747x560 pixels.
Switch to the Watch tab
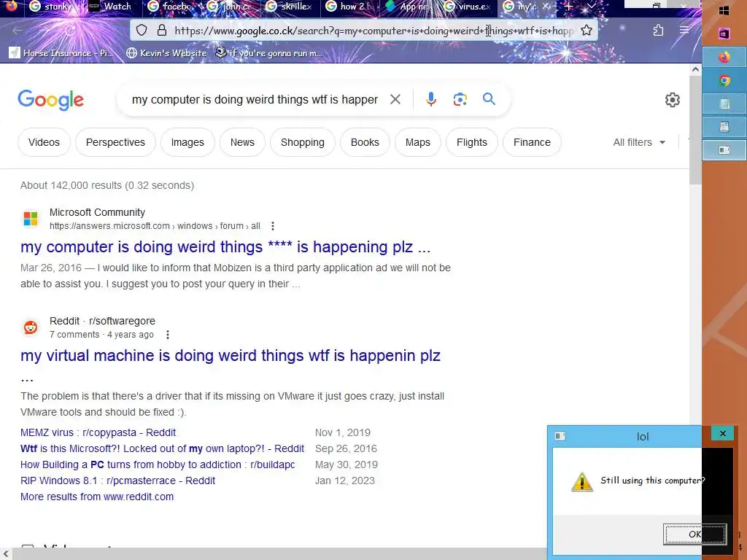click(x=111, y=7)
